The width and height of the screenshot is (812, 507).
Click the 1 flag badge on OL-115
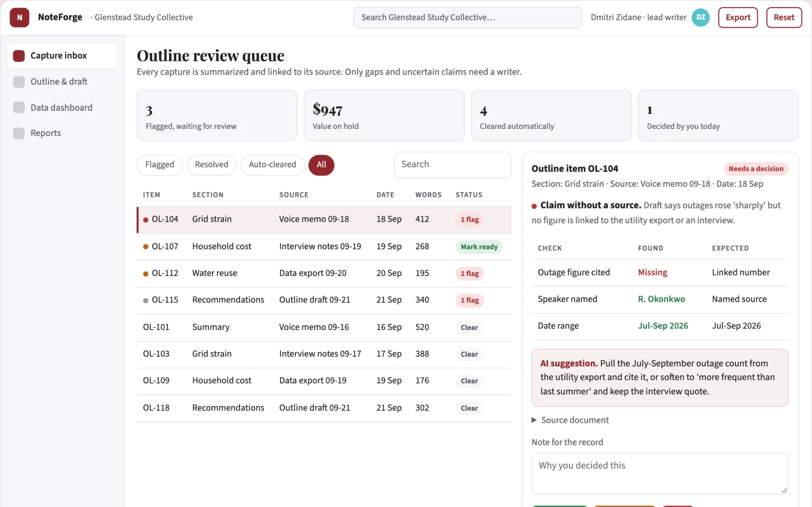click(469, 300)
